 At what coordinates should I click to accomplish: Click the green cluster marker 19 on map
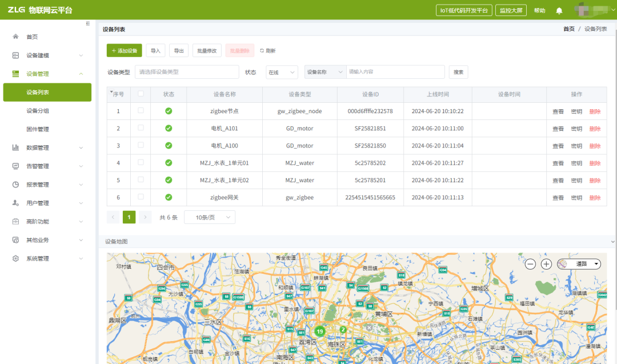[x=319, y=331]
